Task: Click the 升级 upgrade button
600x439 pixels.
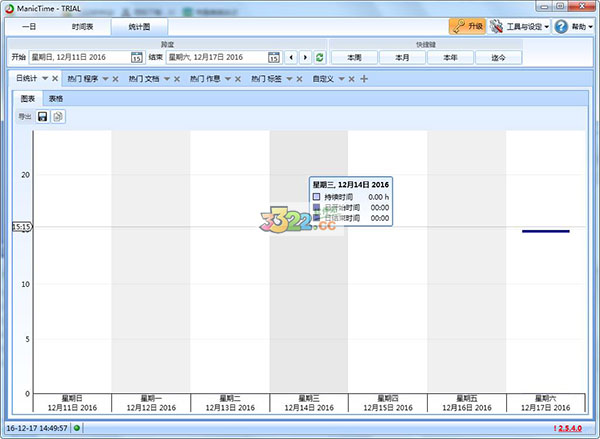Action: [x=467, y=27]
